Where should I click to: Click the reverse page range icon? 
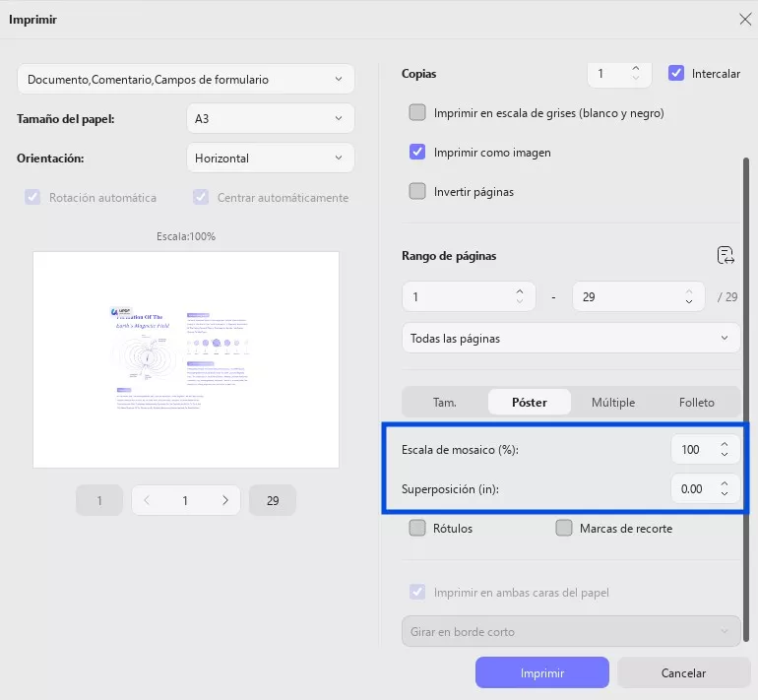(x=726, y=256)
